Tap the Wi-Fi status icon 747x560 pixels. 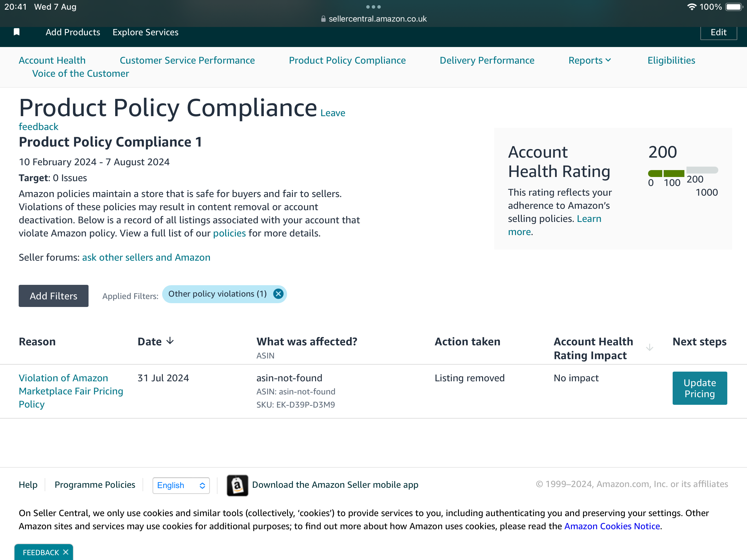tap(691, 7)
